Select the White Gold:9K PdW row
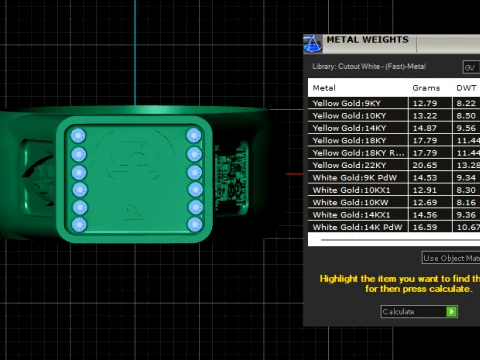Screen dimensions: 480x360 394,178
